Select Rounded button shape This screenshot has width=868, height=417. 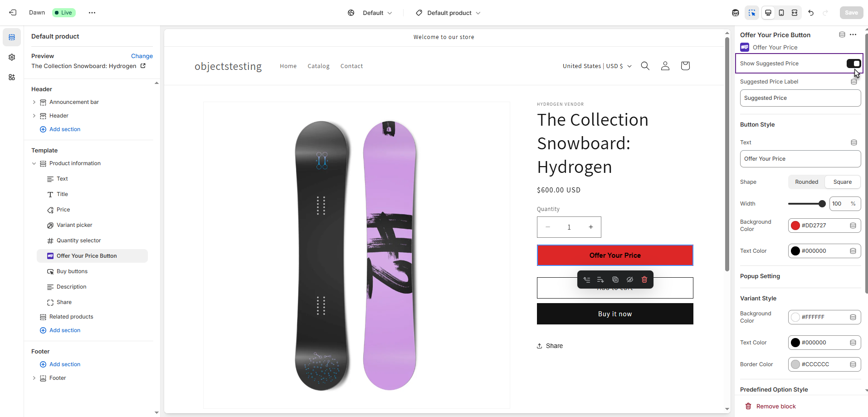click(x=806, y=182)
